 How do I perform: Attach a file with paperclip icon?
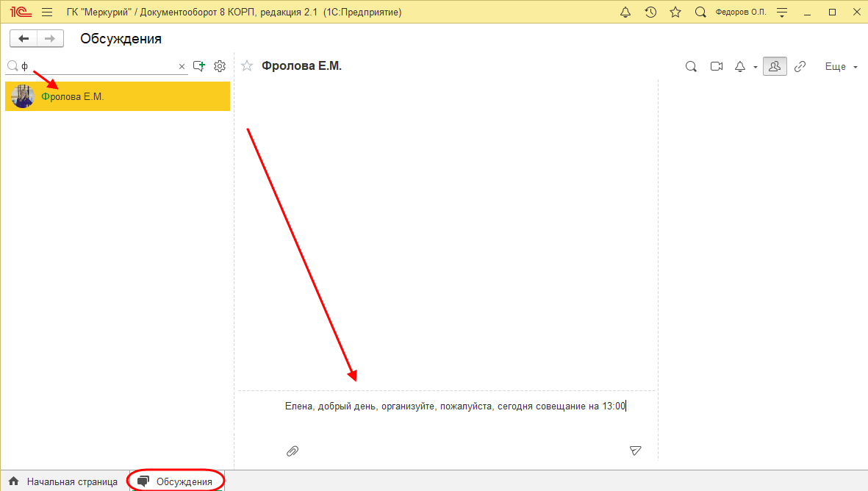coord(293,451)
